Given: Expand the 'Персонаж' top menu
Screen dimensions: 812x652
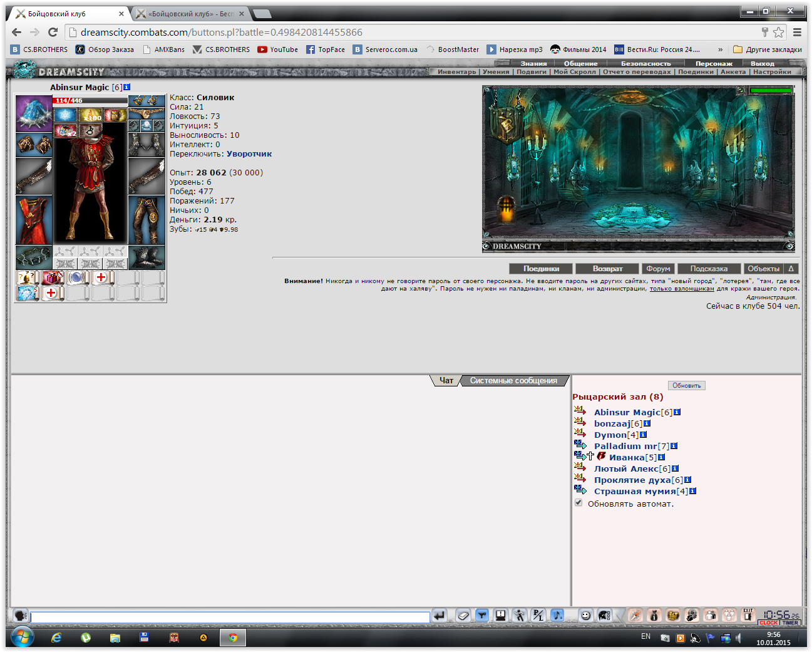Looking at the screenshot, I should (714, 63).
